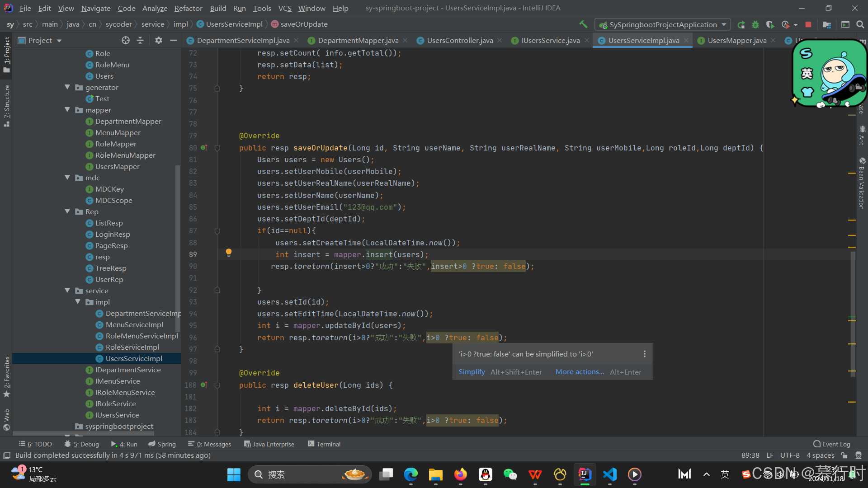Image resolution: width=868 pixels, height=488 pixels.
Task: Open Bean Validation tool window
Action: pos(862,183)
